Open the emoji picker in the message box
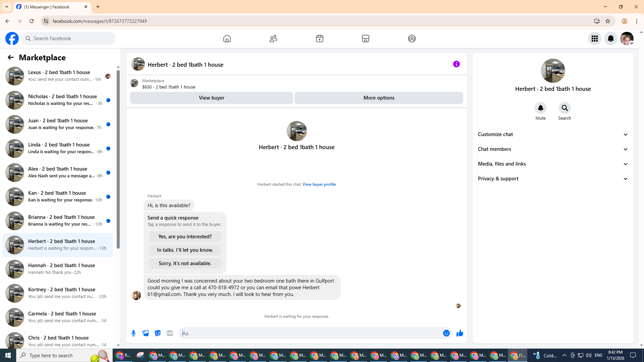 (x=446, y=333)
